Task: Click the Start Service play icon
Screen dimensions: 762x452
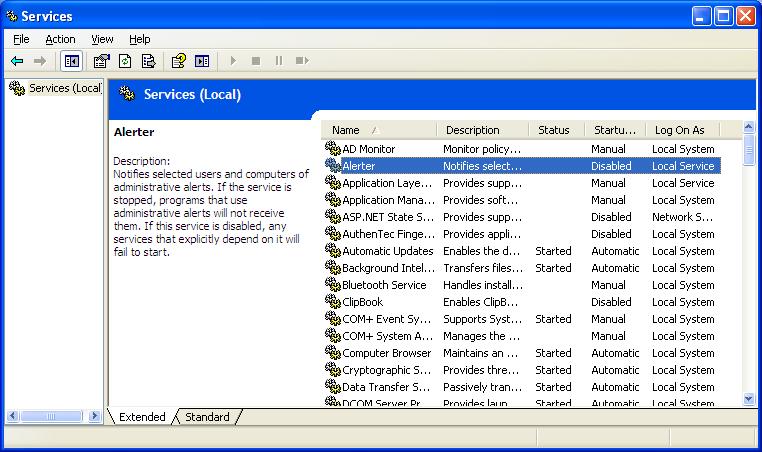Action: pos(233,61)
